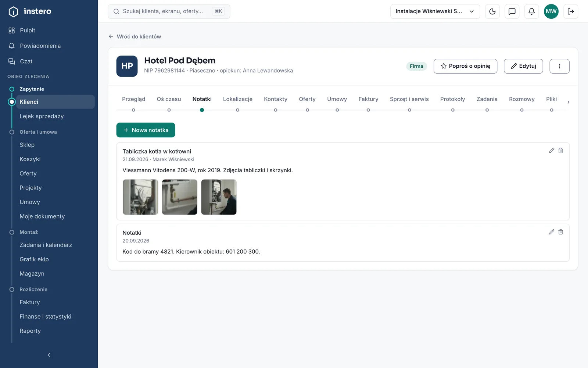The height and width of the screenshot is (368, 588).
Task: Select the Rozliczenie workflow stage
Action: coord(33,290)
